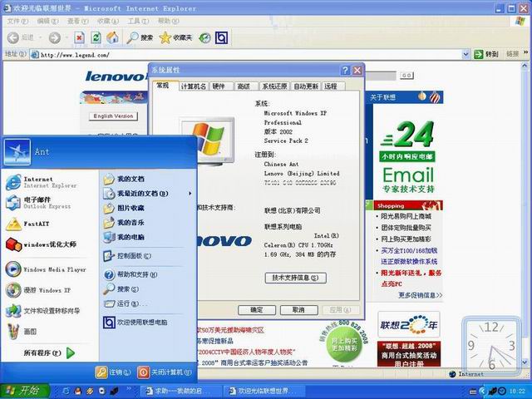
Task: Open 文件和设置转移向导 in Start menu
Action: click(47, 311)
